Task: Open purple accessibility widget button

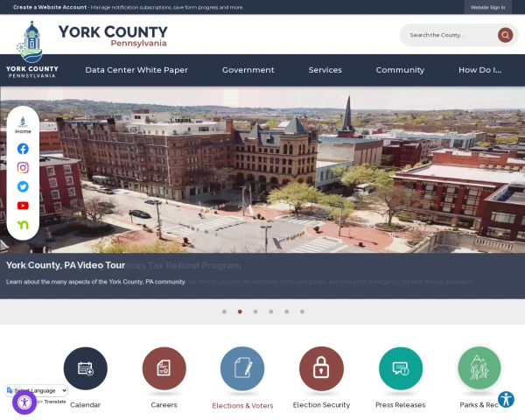Action: (24, 402)
